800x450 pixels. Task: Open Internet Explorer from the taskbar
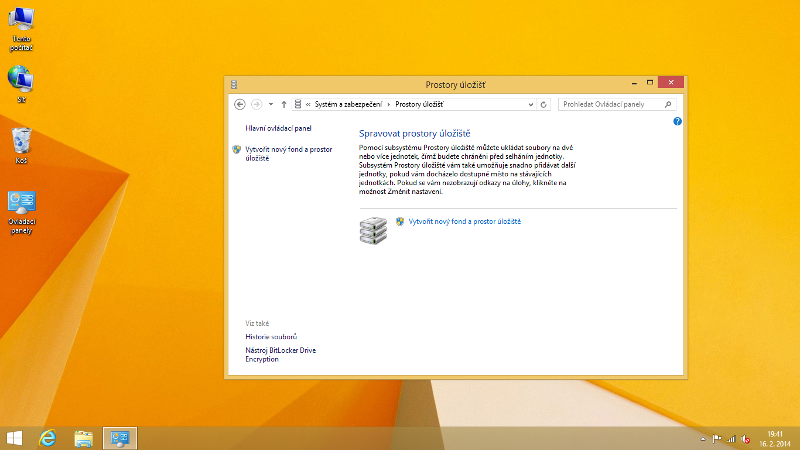(47, 438)
